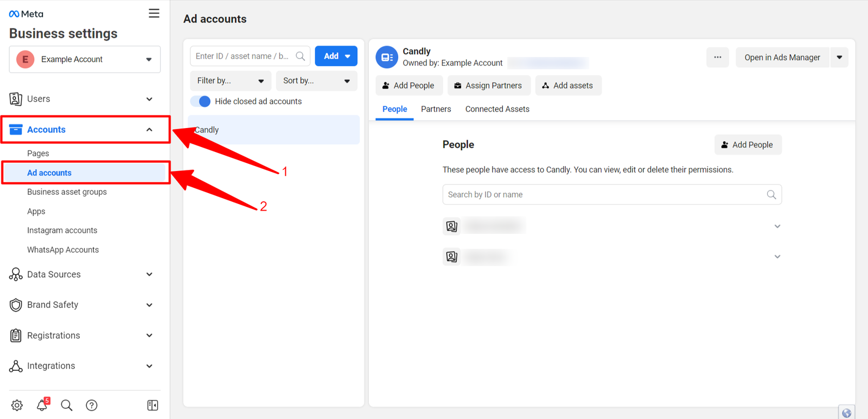
Task: Collapse the Accounts section
Action: [x=150, y=130]
